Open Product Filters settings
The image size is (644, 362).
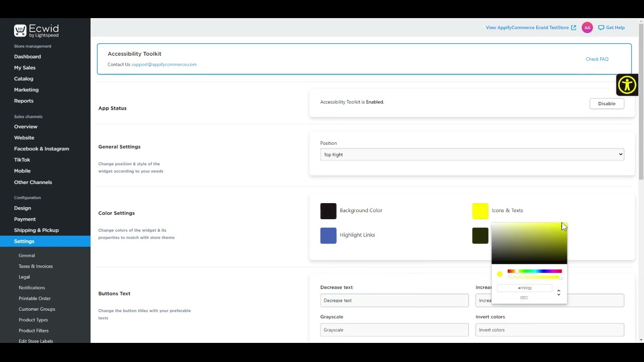click(34, 331)
